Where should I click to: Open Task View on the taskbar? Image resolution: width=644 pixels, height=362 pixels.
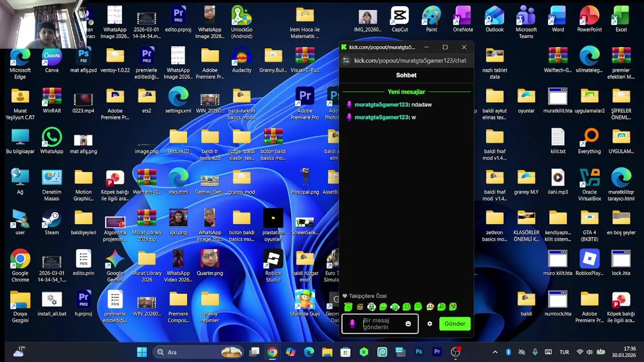(255, 352)
